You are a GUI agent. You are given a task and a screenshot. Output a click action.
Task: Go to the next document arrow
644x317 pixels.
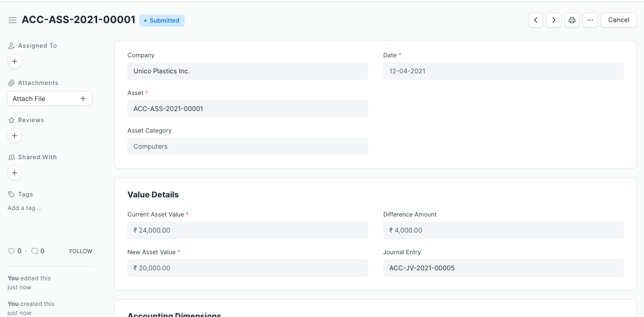[554, 20]
